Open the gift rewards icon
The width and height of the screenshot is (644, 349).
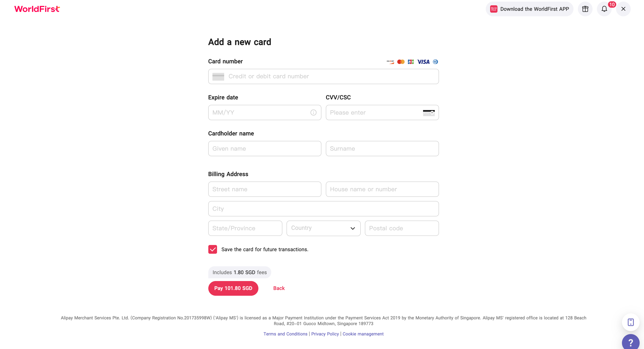(585, 9)
